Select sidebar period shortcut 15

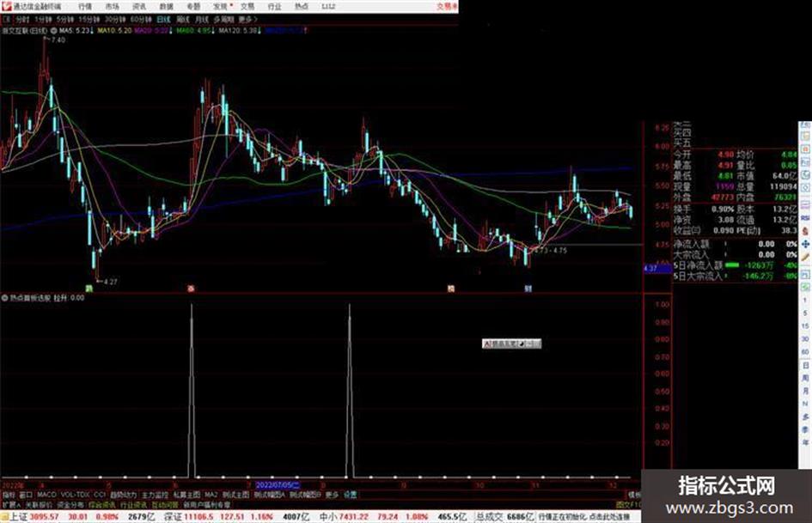(x=805, y=325)
